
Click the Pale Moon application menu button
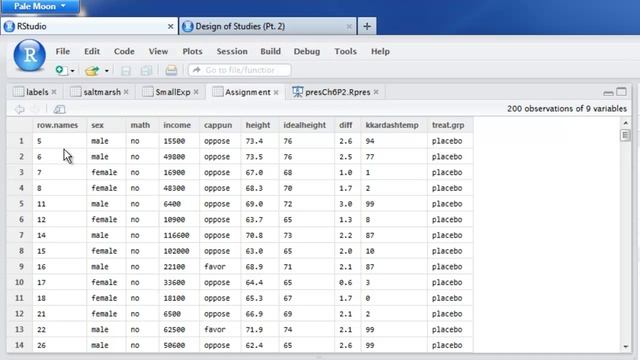tap(40, 7)
